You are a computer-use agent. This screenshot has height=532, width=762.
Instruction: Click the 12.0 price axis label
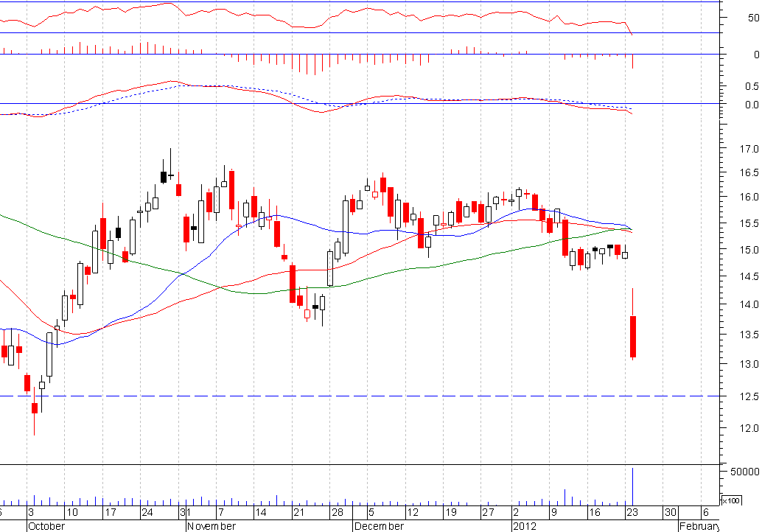749,429
